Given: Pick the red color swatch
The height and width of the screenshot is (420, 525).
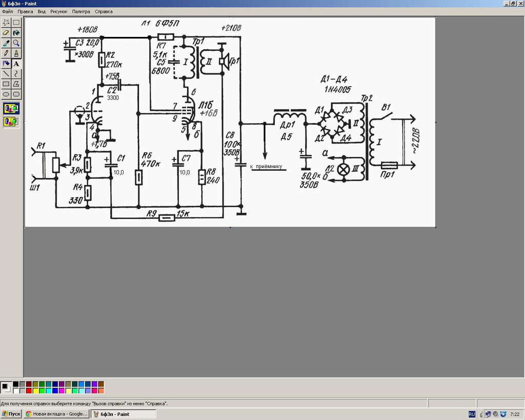Looking at the screenshot, I should coord(29,391).
